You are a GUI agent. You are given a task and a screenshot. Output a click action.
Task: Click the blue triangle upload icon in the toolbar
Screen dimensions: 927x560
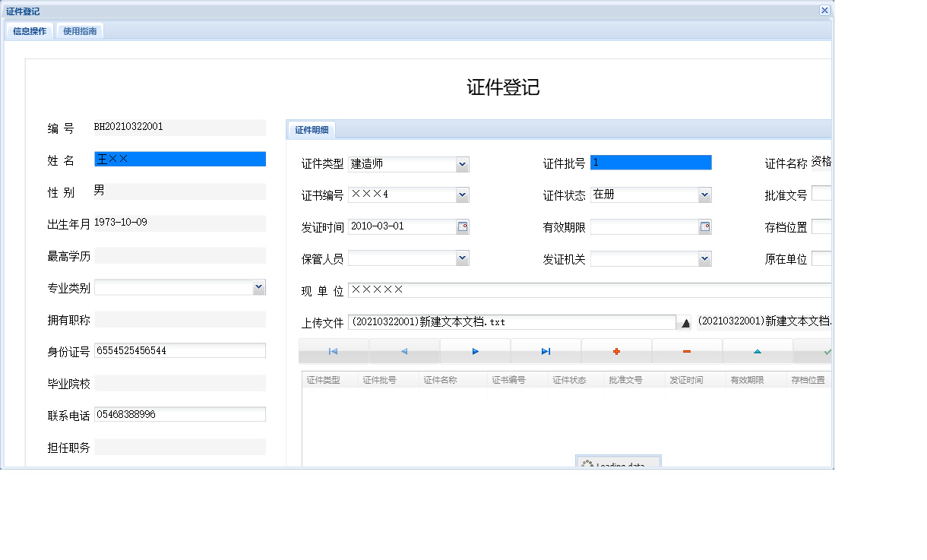[x=758, y=350]
